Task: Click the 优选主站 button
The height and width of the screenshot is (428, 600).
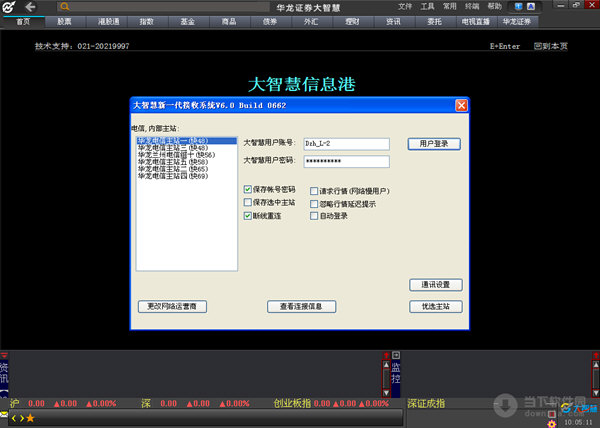Action: point(435,306)
